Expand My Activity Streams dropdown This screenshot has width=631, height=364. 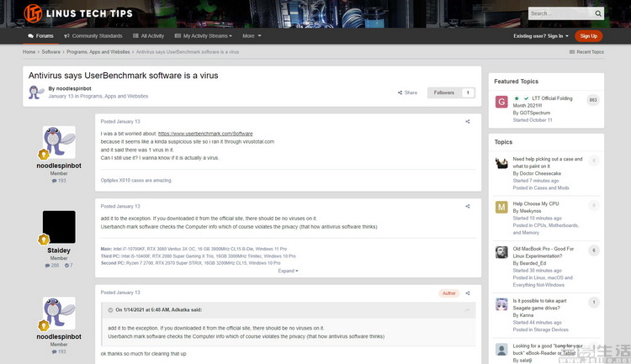[204, 36]
